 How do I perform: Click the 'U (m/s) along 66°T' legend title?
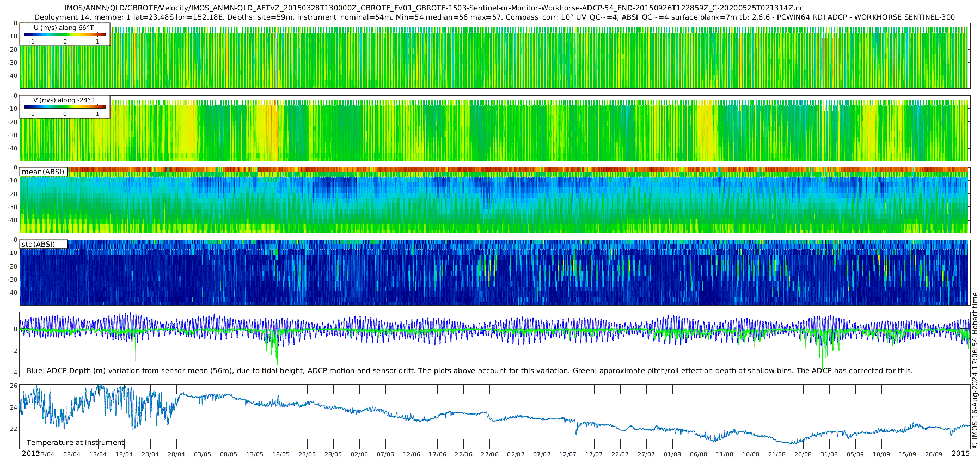[64, 28]
